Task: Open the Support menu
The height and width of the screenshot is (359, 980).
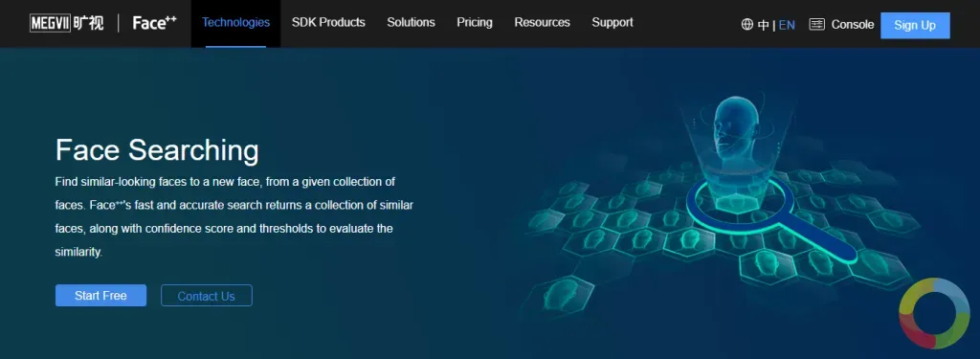Action: click(x=612, y=23)
